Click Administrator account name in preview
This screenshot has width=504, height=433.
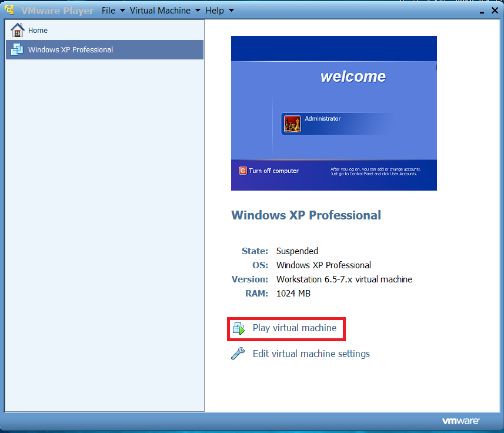tap(323, 119)
